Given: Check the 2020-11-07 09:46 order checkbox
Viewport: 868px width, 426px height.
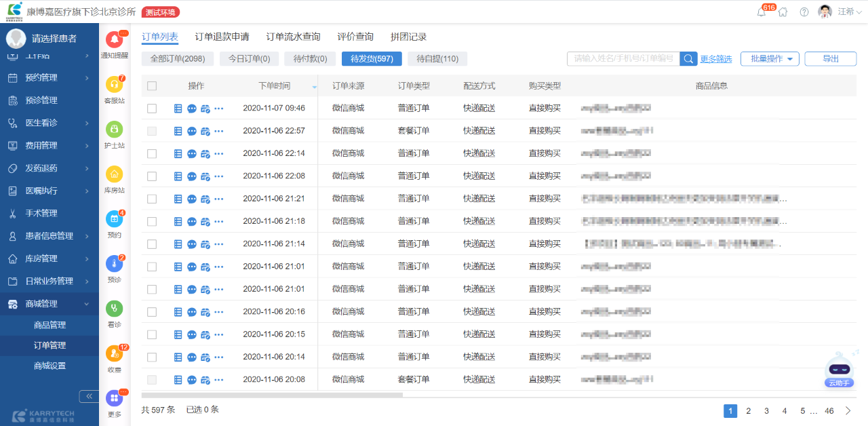Looking at the screenshot, I should pos(152,109).
